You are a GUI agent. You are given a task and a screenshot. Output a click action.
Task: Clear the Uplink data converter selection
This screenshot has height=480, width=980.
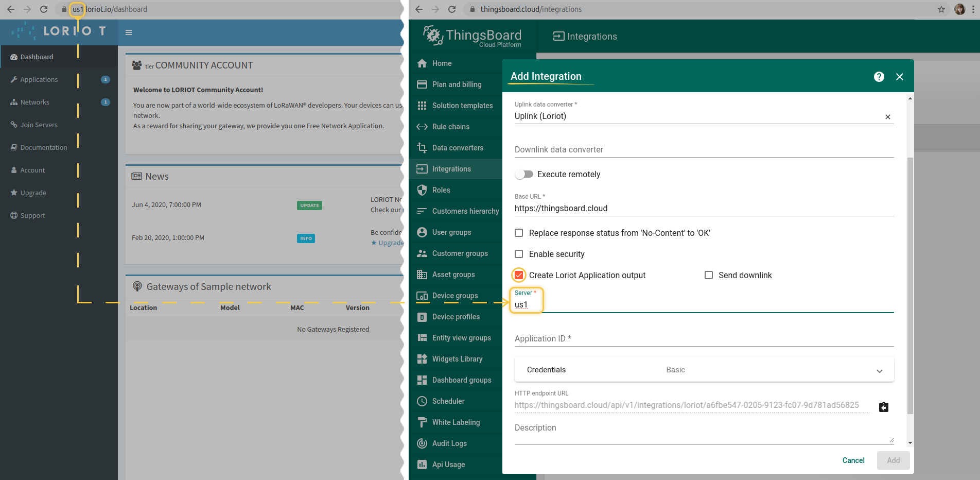[888, 117]
